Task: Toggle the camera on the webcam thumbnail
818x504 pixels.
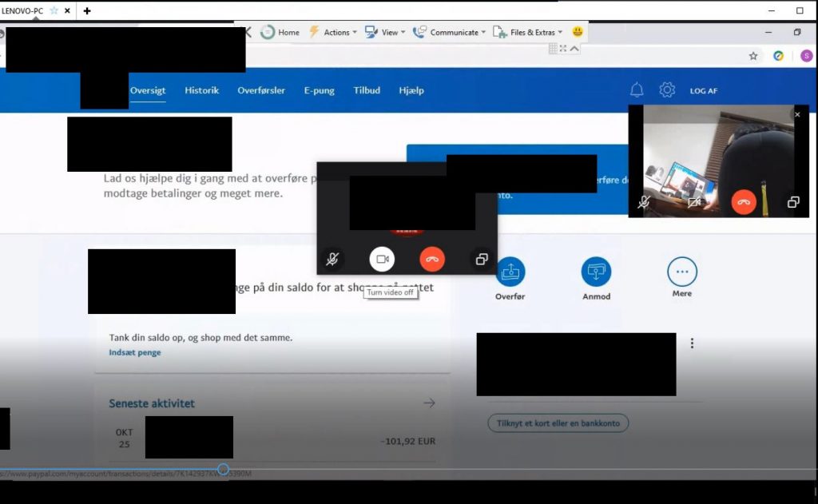Action: pos(694,202)
